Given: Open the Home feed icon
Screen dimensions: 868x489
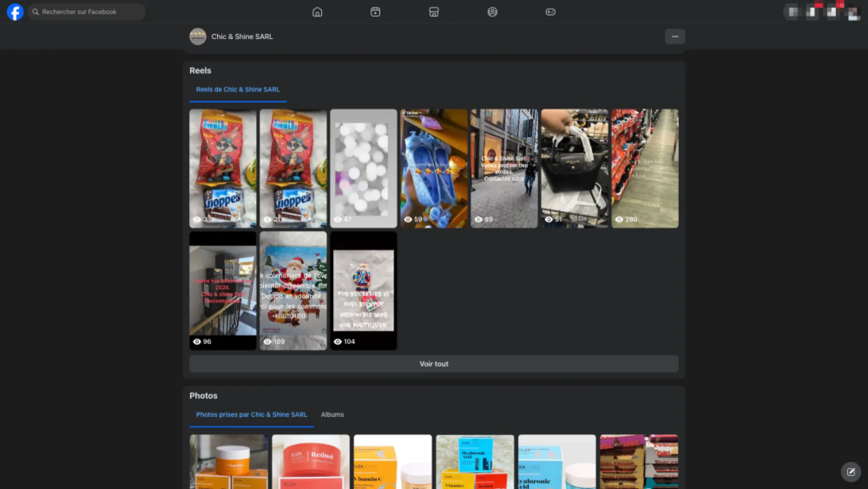Looking at the screenshot, I should coord(317,12).
